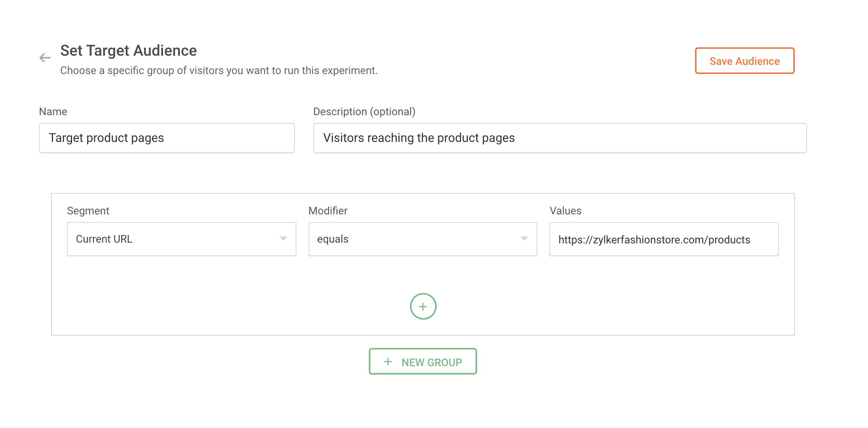Click the circular plus icon to add condition
Image resolution: width=868 pixels, height=428 pixels.
coord(423,306)
